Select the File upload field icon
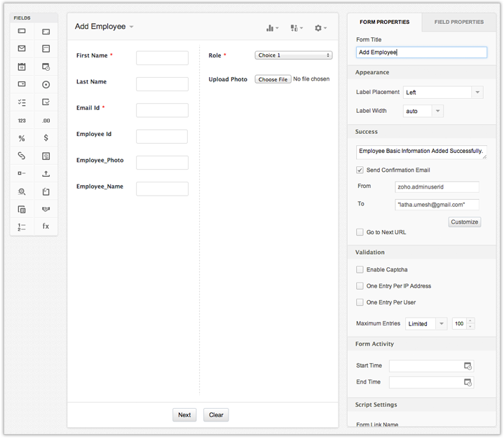504x439 pixels. [x=46, y=173]
